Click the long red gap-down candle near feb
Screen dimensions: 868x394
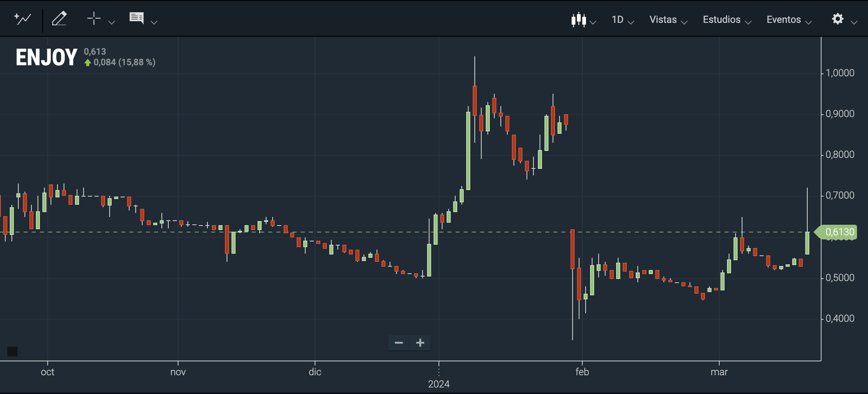(x=573, y=249)
